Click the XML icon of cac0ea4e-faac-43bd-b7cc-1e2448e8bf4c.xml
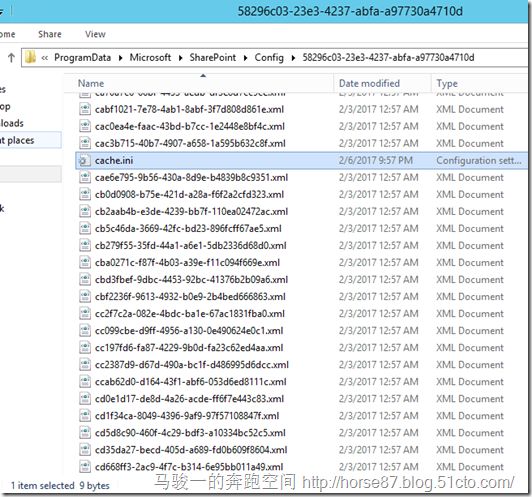This screenshot has width=532, height=497. [x=85, y=126]
